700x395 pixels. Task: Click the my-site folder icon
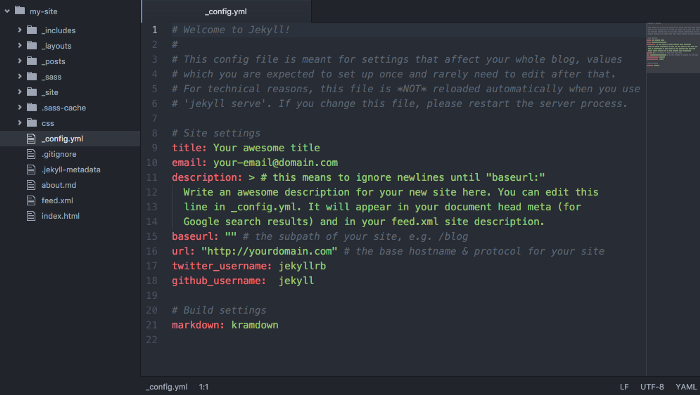click(x=20, y=10)
